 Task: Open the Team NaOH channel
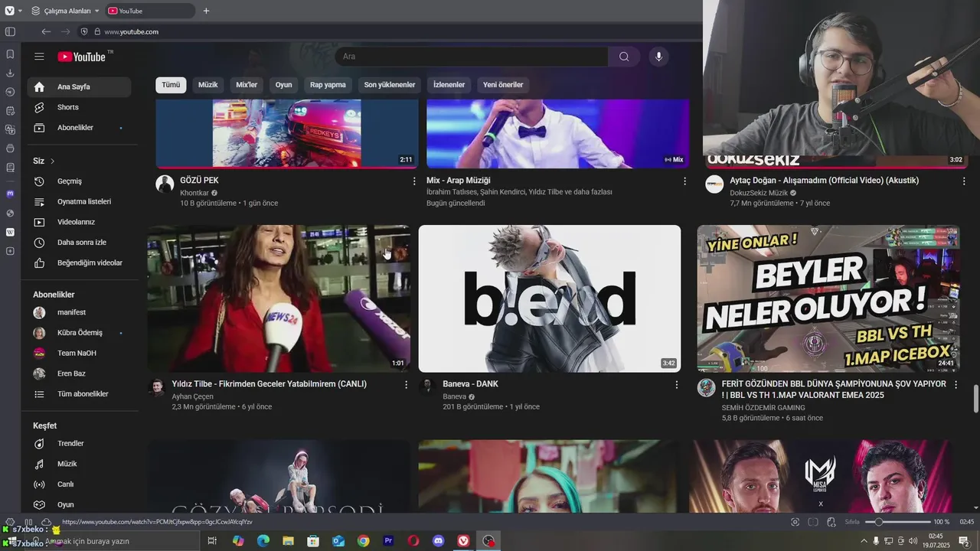tap(80, 353)
